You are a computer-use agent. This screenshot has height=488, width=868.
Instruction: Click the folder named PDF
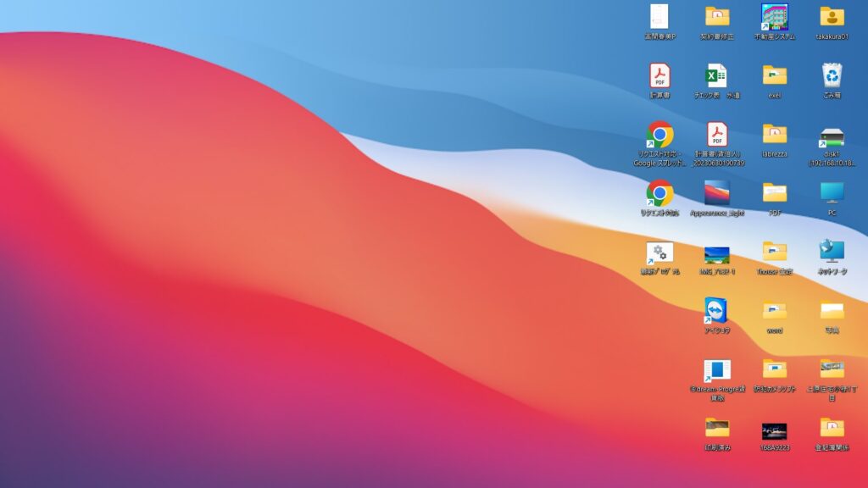(x=774, y=193)
